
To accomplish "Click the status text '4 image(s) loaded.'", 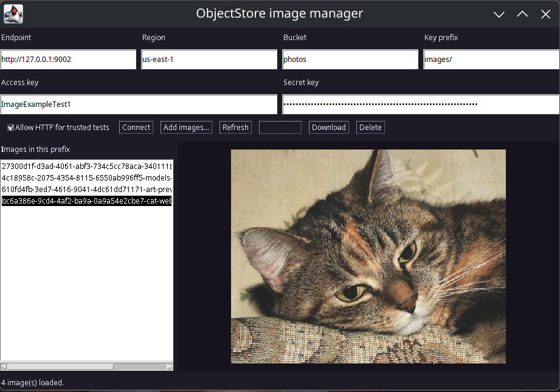I will (32, 383).
